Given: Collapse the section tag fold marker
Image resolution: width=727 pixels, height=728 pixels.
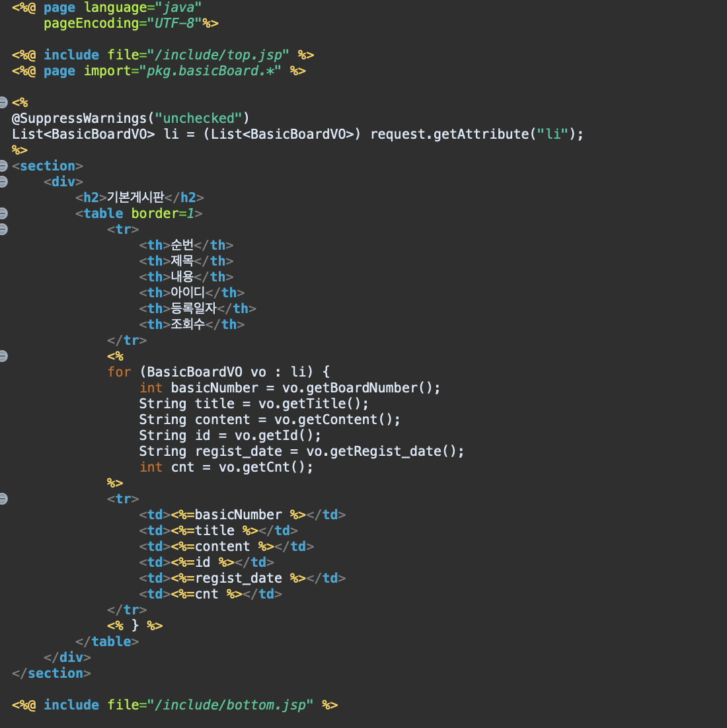Looking at the screenshot, I should pos(3,165).
